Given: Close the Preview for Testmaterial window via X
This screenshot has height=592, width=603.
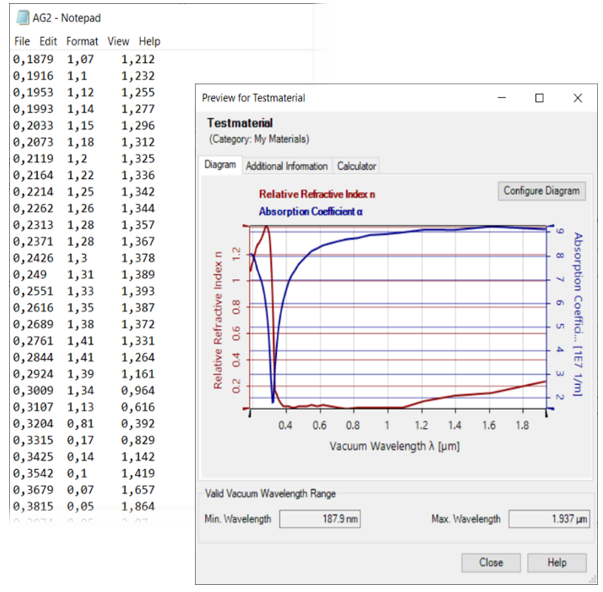Looking at the screenshot, I should click(577, 98).
